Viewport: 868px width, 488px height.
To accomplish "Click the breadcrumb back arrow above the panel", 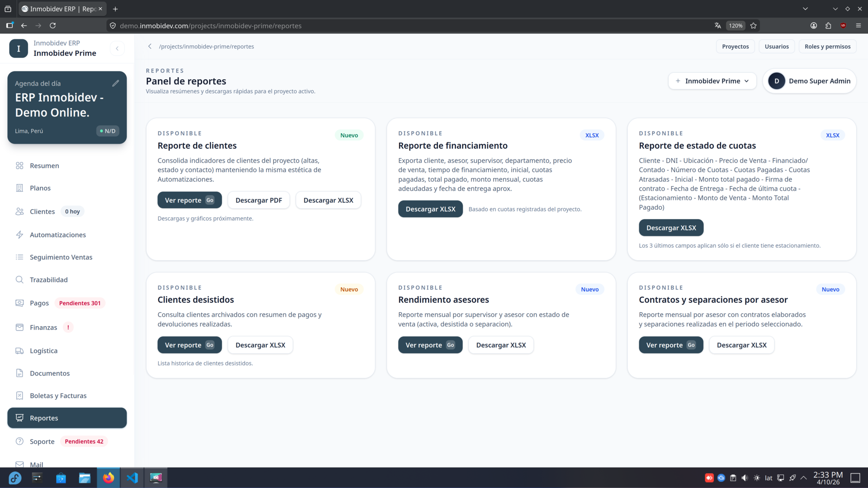I will coord(149,46).
